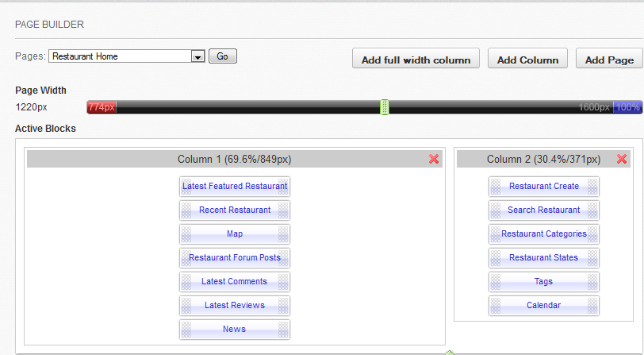Click the blue 100% width marker
The image size is (644, 355).
[x=627, y=107]
